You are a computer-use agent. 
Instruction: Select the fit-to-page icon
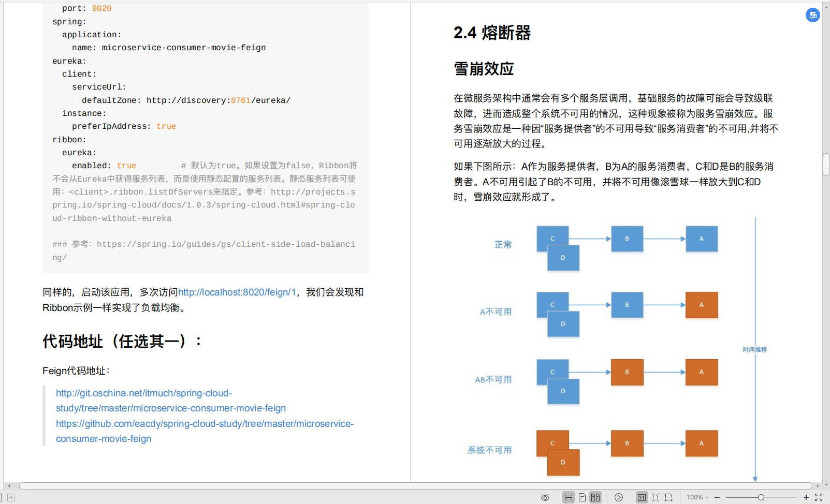tap(656, 497)
